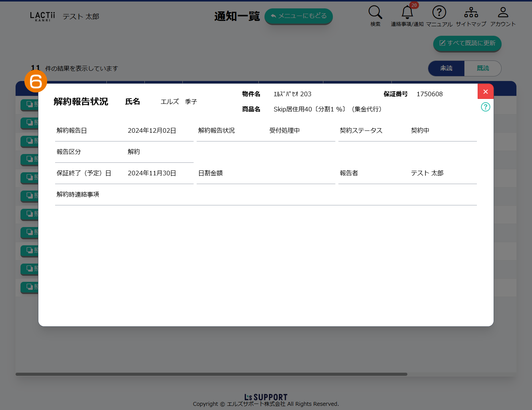Image resolution: width=532 pixels, height=410 pixels.
Task: Click the horizontal scrollbar below the table
Action: click(211, 374)
